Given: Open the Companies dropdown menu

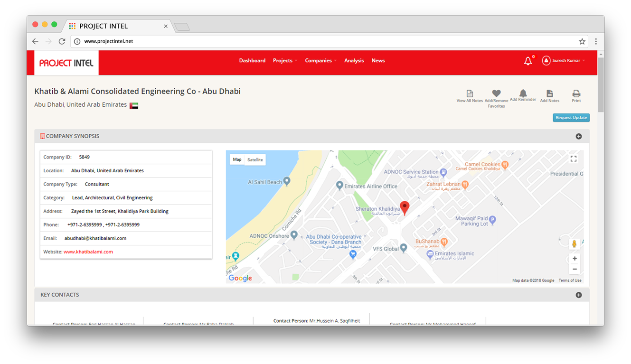Looking at the screenshot, I should (321, 61).
